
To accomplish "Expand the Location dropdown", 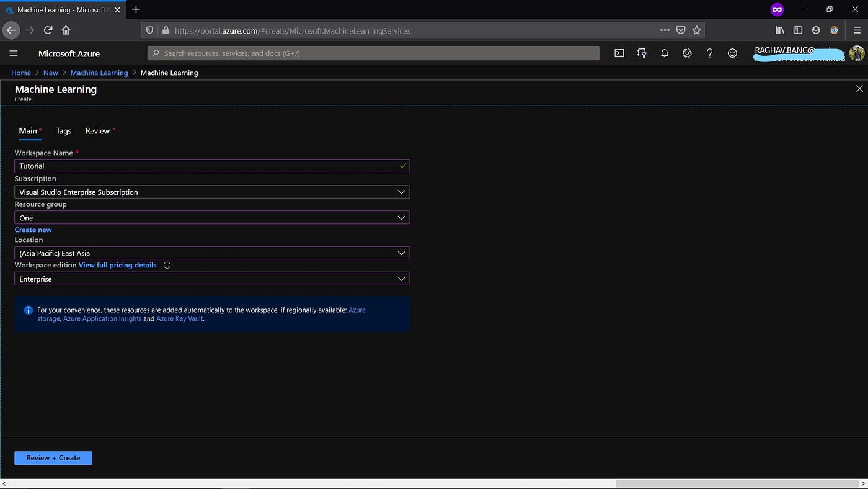I will pos(212,253).
